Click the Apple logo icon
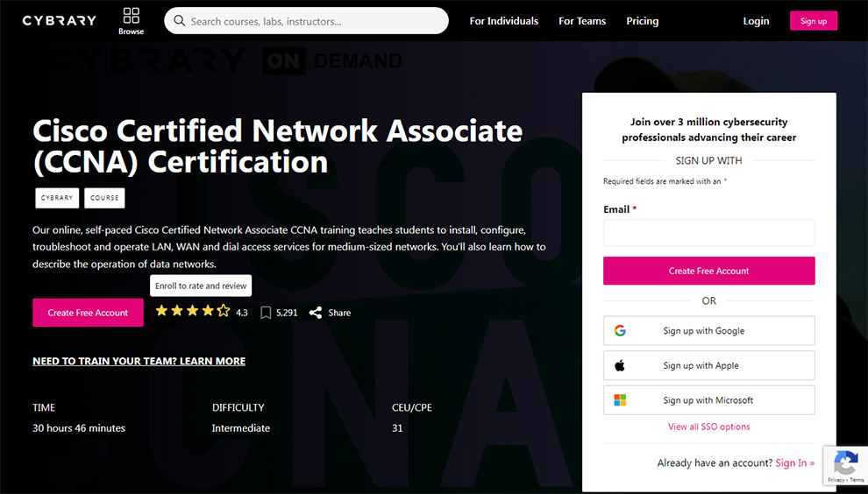Screen dimensions: 868x494 coord(620,365)
